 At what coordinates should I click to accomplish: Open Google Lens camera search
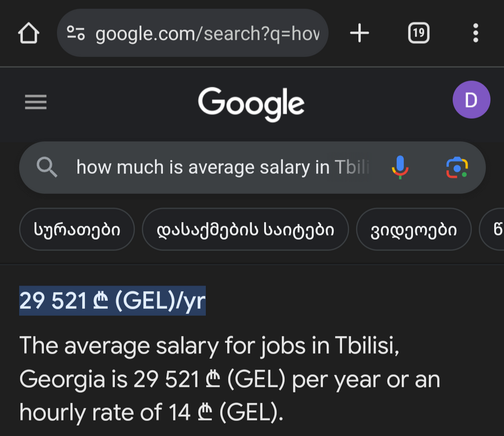(457, 168)
